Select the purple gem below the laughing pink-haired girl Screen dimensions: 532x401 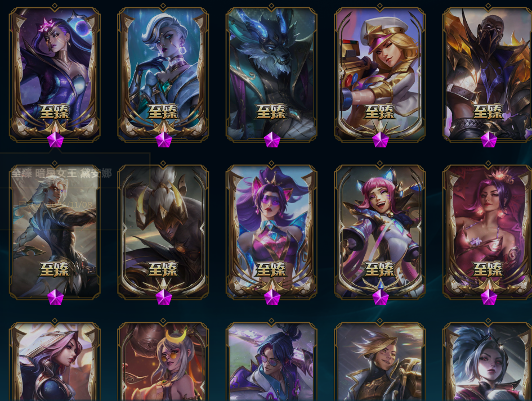tap(381, 298)
